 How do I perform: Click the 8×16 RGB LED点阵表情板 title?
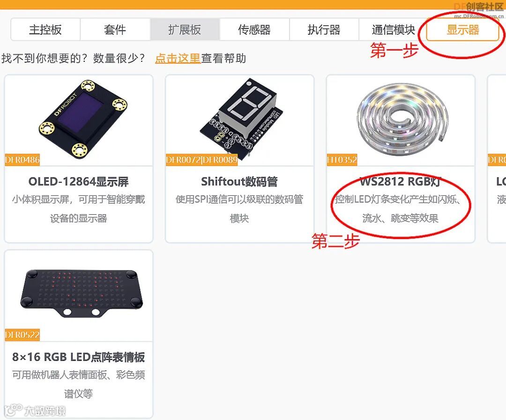tap(78, 357)
